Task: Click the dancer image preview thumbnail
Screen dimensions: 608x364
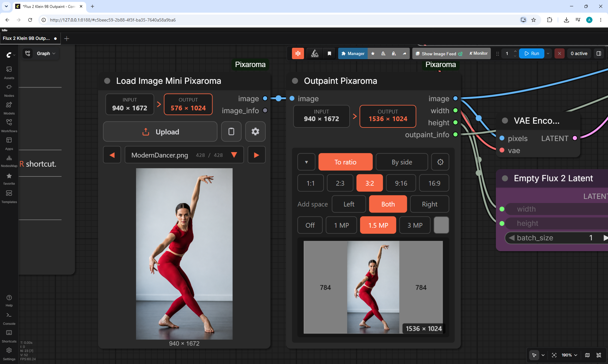Action: (184, 254)
